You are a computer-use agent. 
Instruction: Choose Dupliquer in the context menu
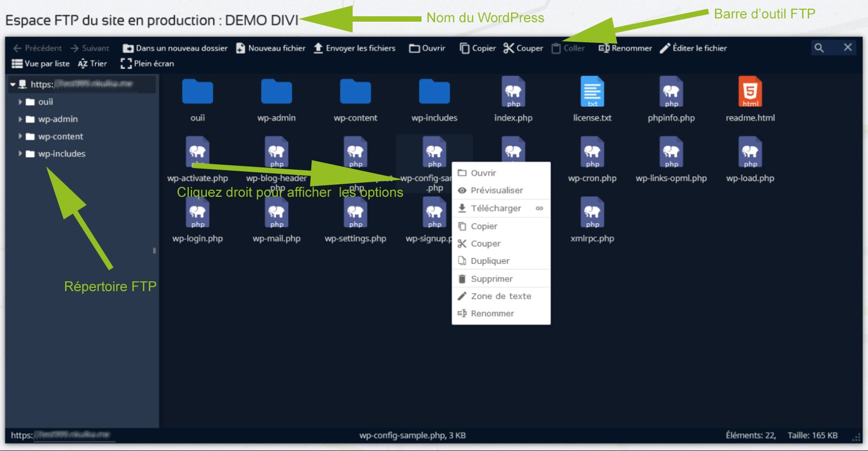pyautogui.click(x=501, y=261)
